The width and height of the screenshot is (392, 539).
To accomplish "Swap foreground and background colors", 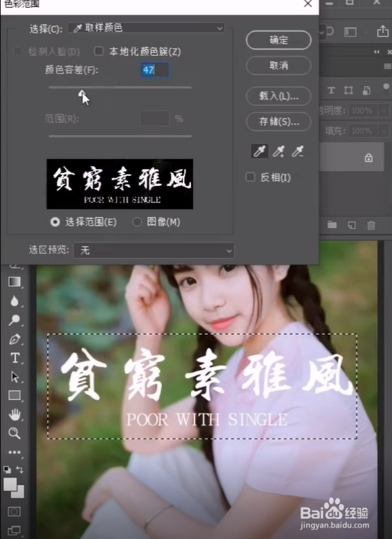I will coord(20,469).
